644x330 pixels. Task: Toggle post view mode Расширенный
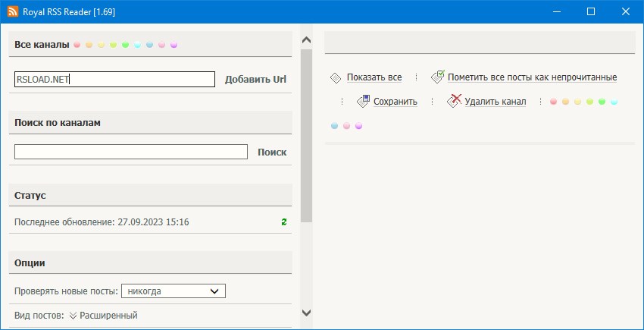[108, 316]
